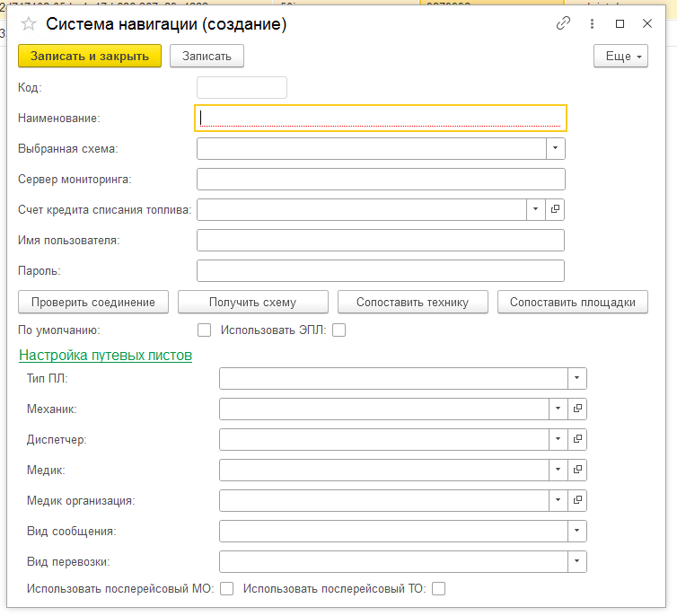Open Медик record icon
This screenshot has width=677, height=616.
pyautogui.click(x=577, y=470)
